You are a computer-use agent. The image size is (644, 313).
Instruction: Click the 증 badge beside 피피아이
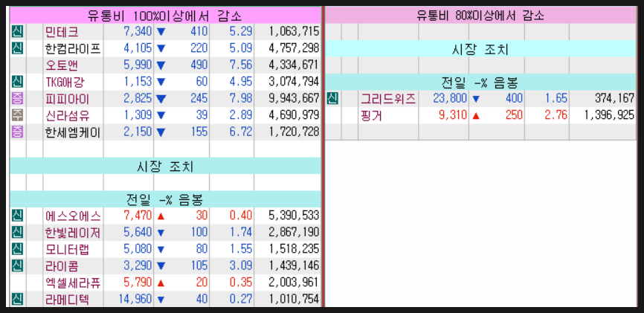[x=18, y=98]
